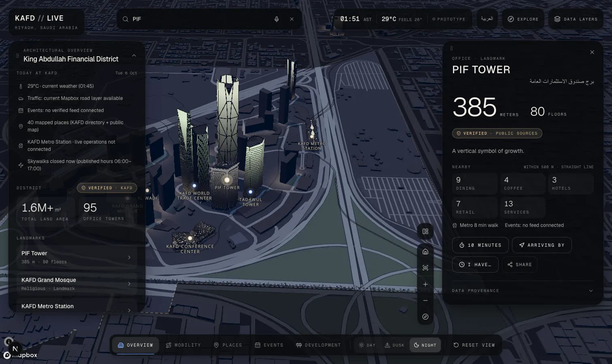This screenshot has height=364, width=612.
Task: Click the Explore button
Action: click(x=523, y=19)
